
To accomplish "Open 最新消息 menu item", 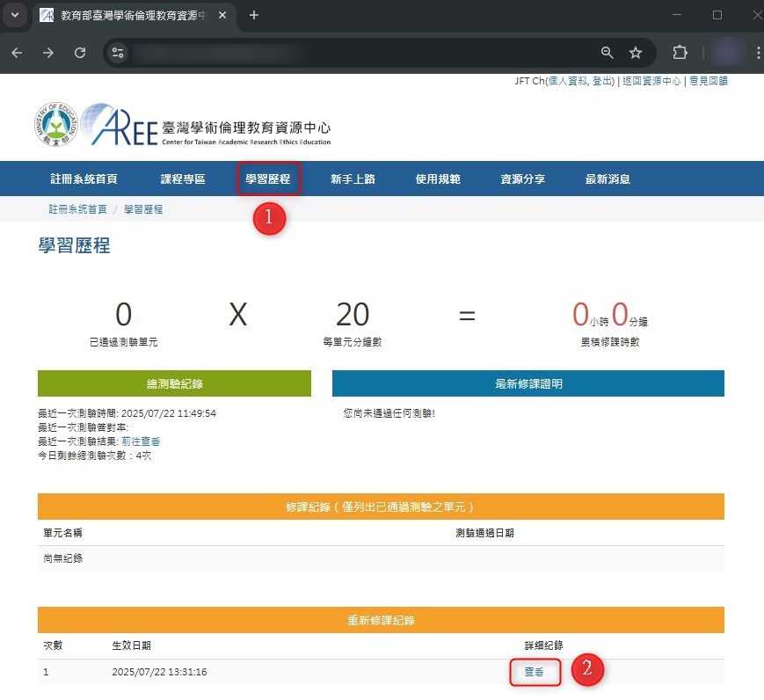I will pos(608,179).
